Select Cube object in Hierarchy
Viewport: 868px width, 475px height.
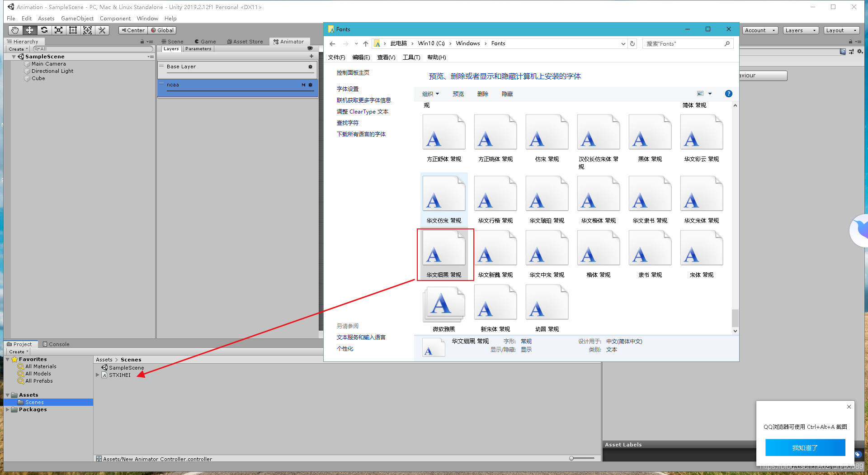click(x=38, y=78)
